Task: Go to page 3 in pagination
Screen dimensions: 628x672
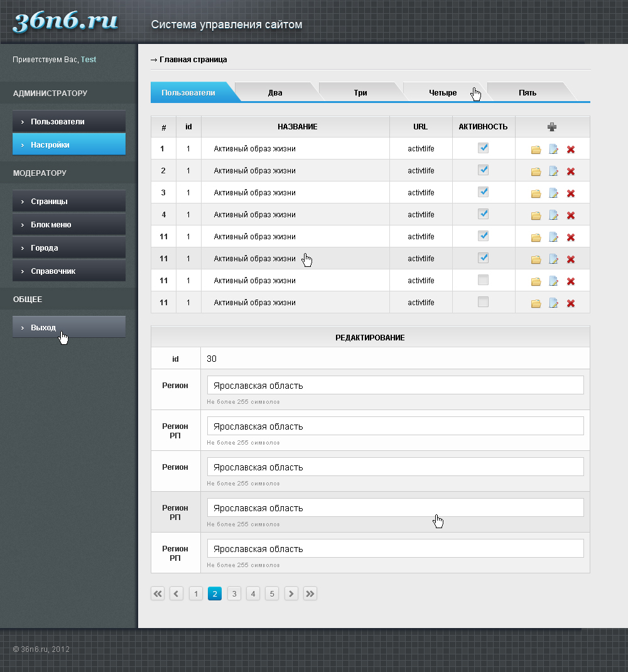Action: [x=234, y=593]
